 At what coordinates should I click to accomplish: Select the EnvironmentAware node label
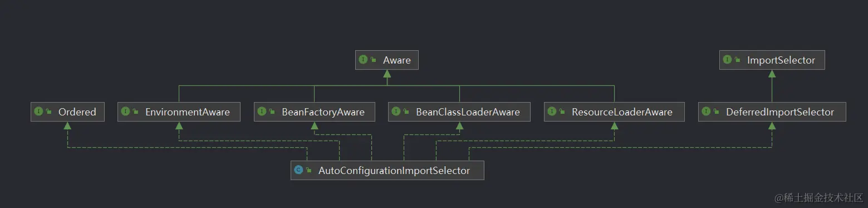pyautogui.click(x=188, y=112)
